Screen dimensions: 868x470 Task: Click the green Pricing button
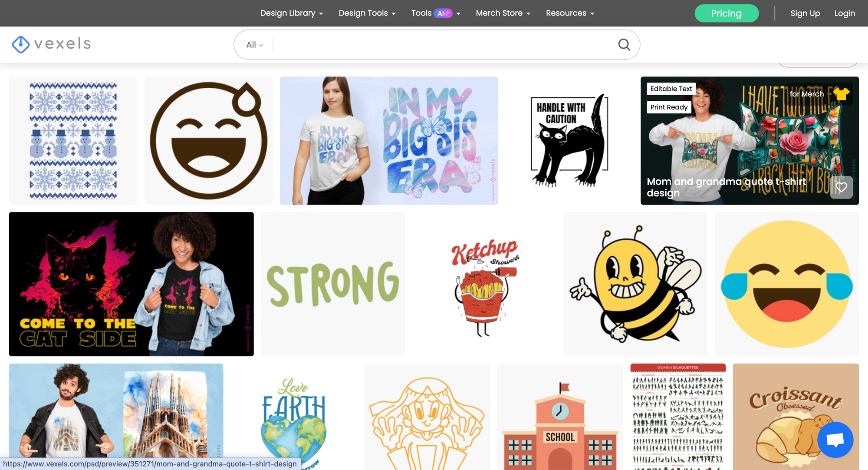[x=726, y=13]
